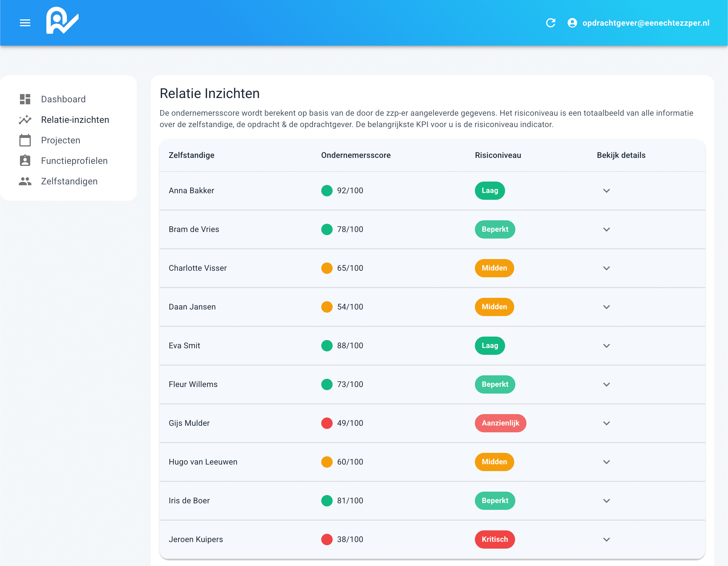The image size is (728, 566).
Task: Click Midden badge for Charlotte Visser
Action: [494, 268]
